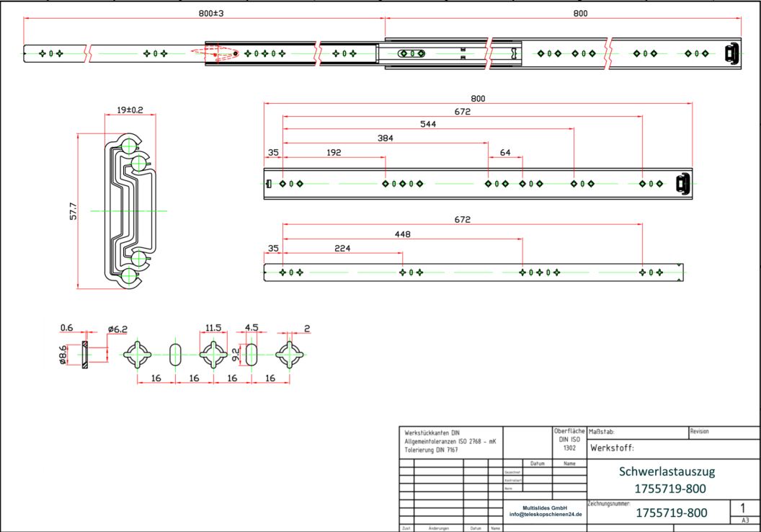Click the 11.5 hole width dimension
The width and height of the screenshot is (761, 532).
tap(213, 327)
